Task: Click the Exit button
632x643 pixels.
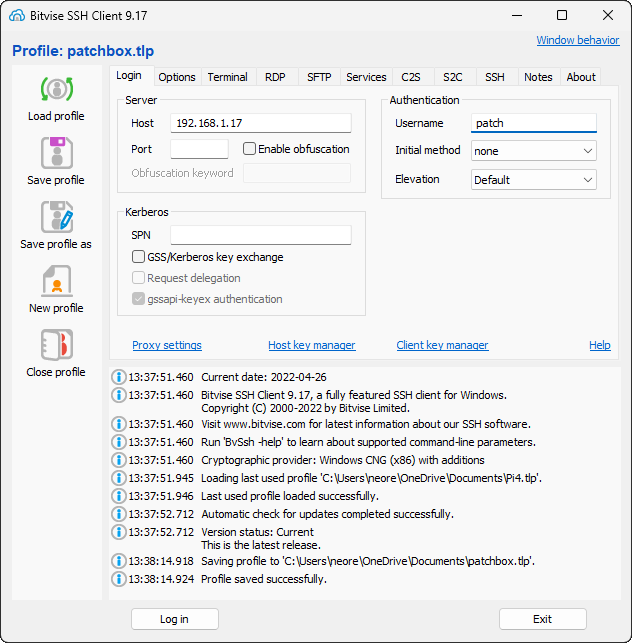Action: (x=543, y=619)
